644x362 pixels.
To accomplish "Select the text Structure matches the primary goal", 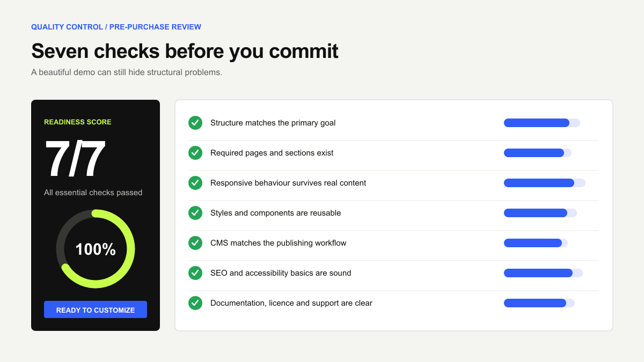I will coord(273,123).
